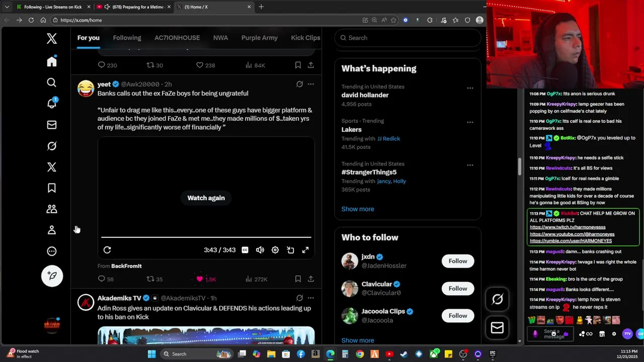This screenshot has width=644, height=362.
Task: Show more under Who to follow
Action: point(358,340)
